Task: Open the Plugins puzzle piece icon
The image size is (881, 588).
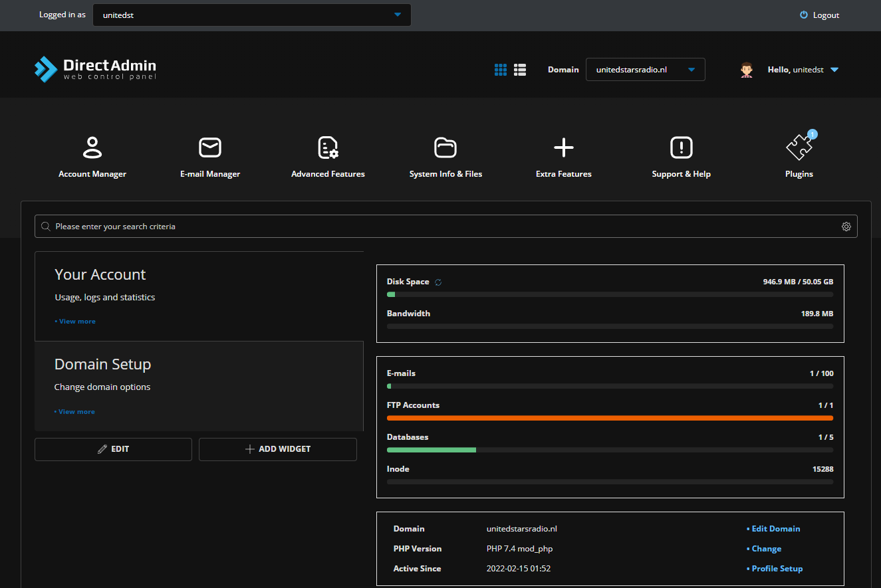Action: pos(799,147)
